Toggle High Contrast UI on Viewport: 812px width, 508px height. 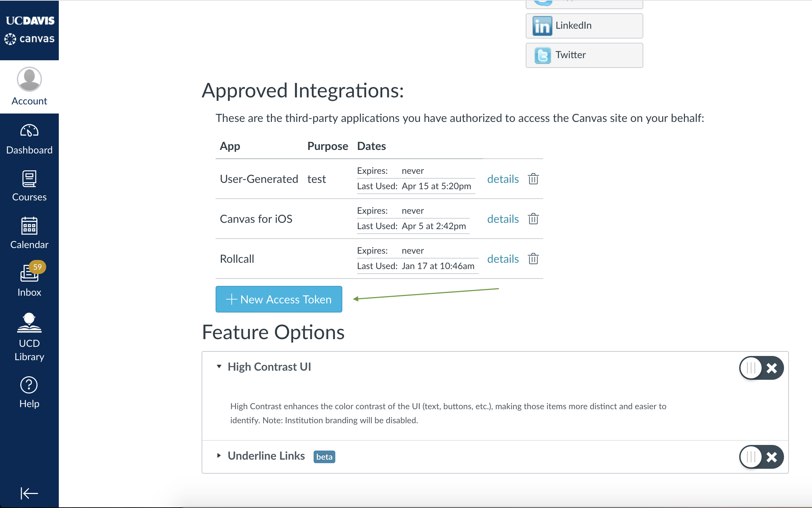coord(761,368)
